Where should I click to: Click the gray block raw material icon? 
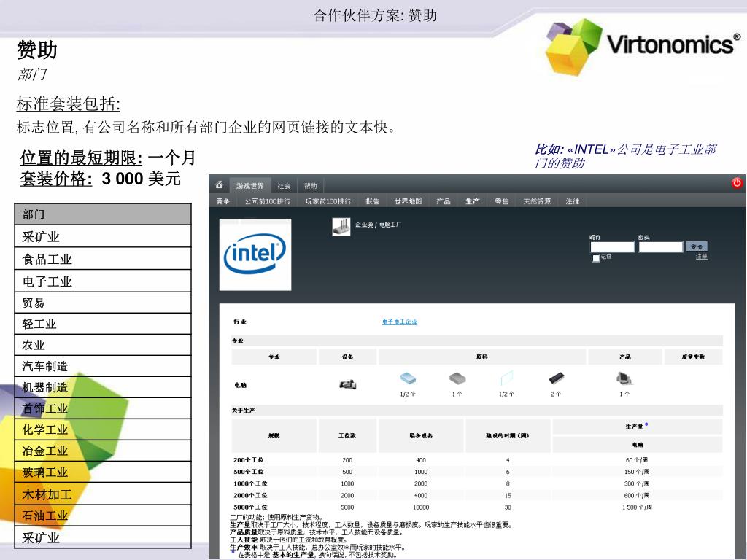(457, 378)
